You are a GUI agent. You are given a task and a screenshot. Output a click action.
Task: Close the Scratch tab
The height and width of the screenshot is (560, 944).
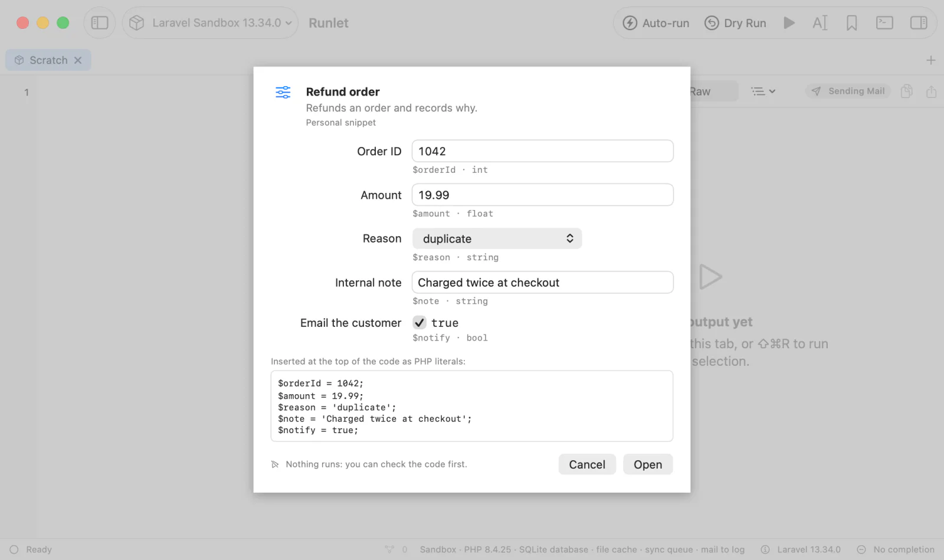click(78, 60)
